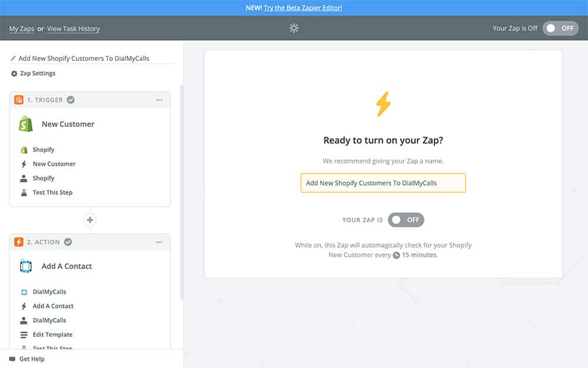Screen dimensions: 588x368
Task: Click the Shopify logo beside New Customer
Action: click(25, 124)
